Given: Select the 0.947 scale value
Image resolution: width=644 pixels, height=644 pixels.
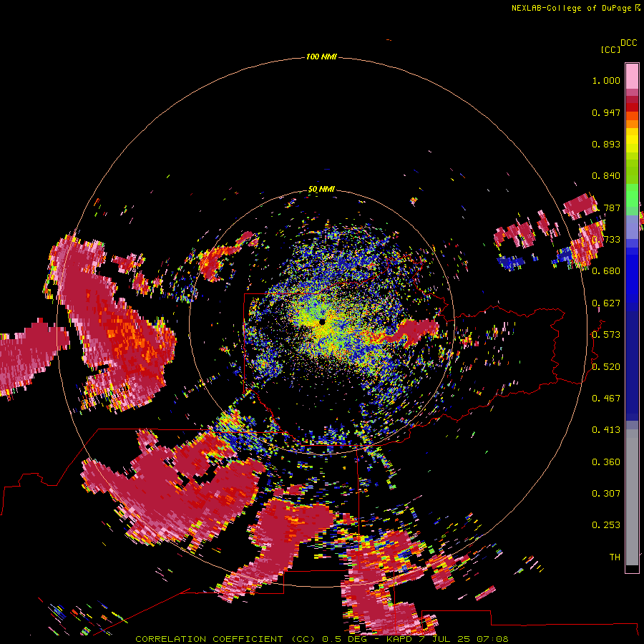Looking at the screenshot, I should tap(606, 112).
